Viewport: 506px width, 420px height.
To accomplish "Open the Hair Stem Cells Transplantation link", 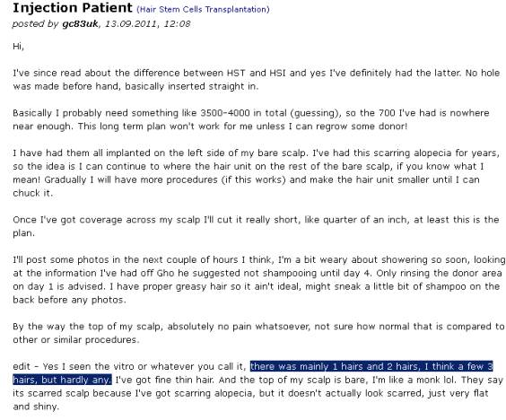I will pos(203,9).
